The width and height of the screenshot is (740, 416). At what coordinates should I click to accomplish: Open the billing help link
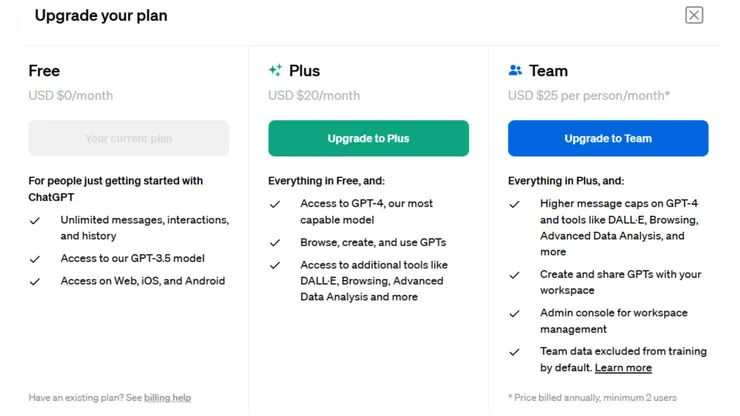(167, 398)
